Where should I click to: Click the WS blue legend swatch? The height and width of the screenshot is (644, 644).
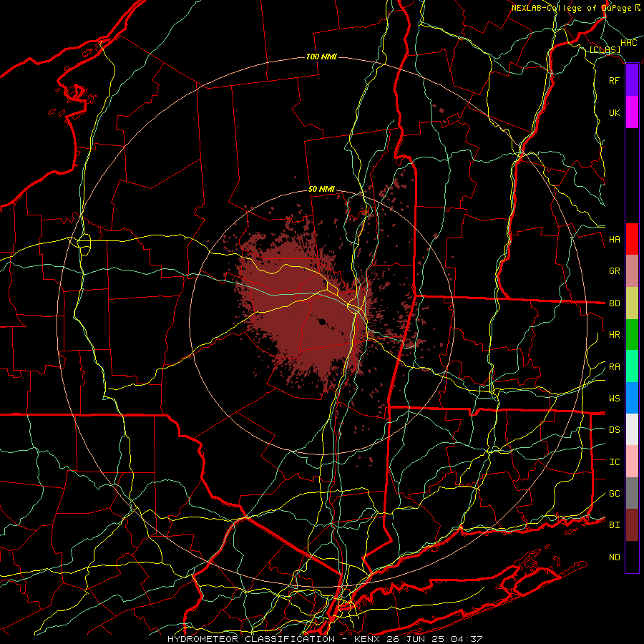[x=632, y=398]
